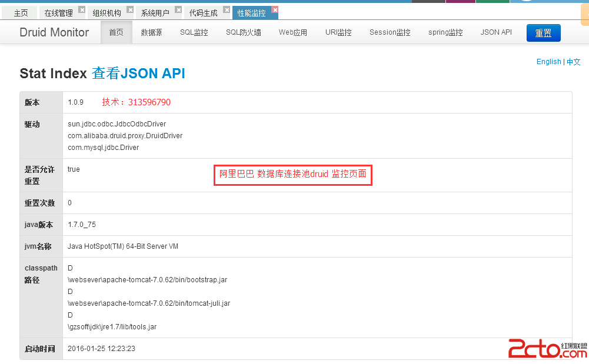Switch language to English
The height and width of the screenshot is (364, 589).
pyautogui.click(x=549, y=62)
